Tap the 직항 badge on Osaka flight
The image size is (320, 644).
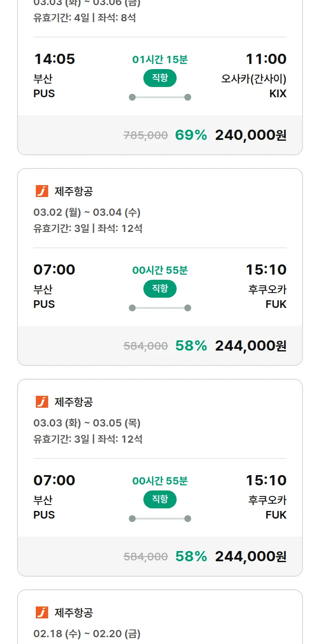(160, 78)
